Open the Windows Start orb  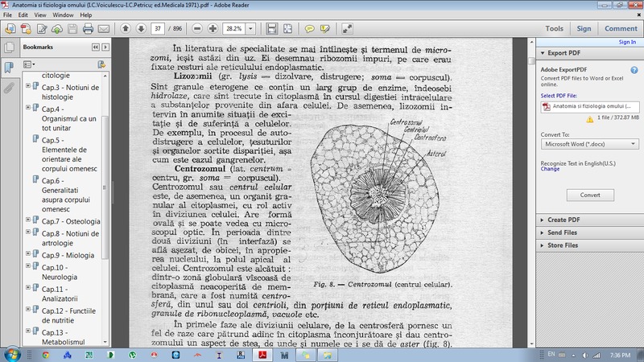tap(11, 355)
